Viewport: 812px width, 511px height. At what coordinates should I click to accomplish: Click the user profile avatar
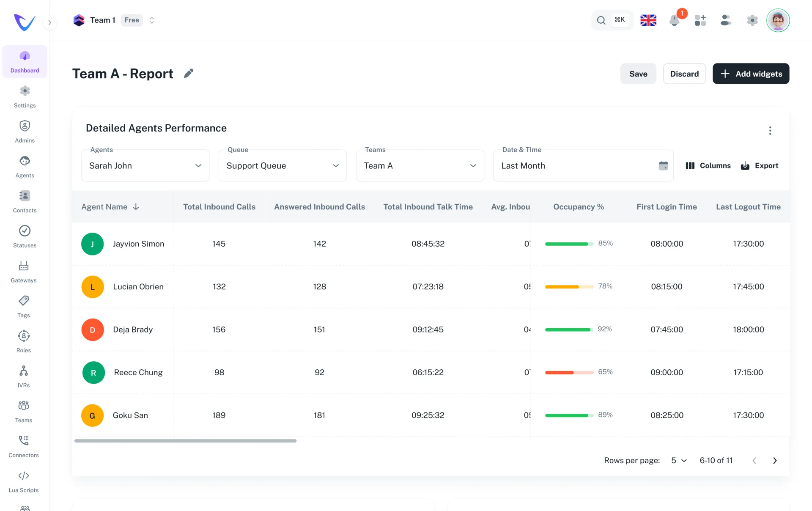(x=778, y=20)
